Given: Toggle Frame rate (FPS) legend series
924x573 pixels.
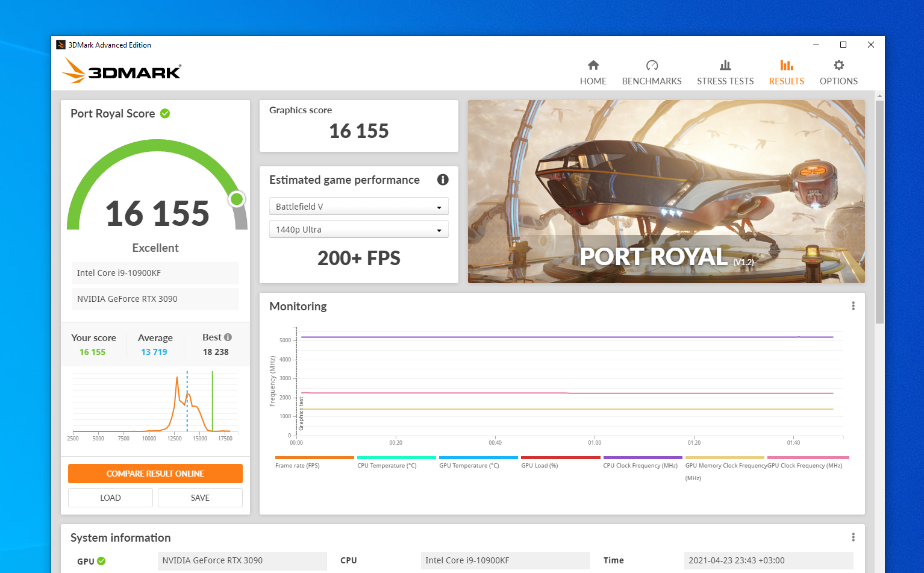Looking at the screenshot, I should pos(314,462).
